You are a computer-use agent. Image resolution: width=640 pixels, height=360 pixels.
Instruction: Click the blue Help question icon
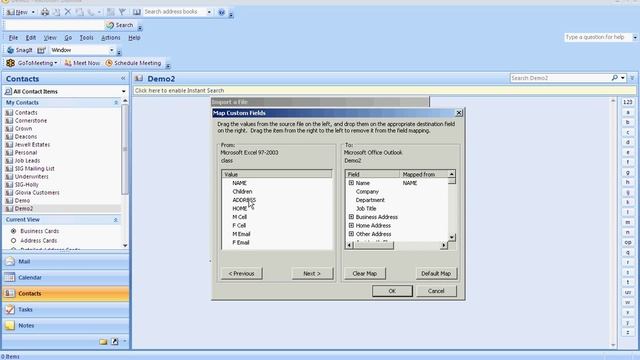pos(222,12)
